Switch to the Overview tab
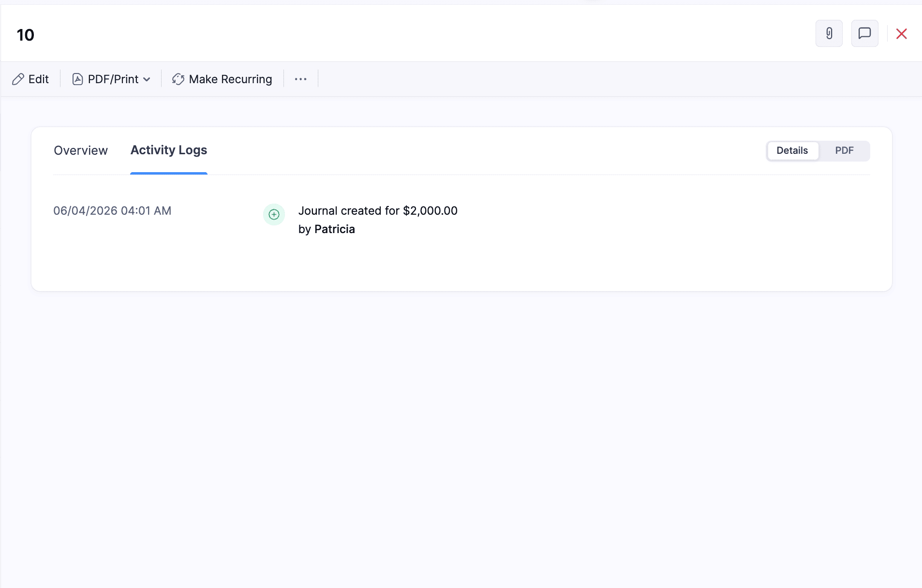The height and width of the screenshot is (588, 922). (x=80, y=150)
